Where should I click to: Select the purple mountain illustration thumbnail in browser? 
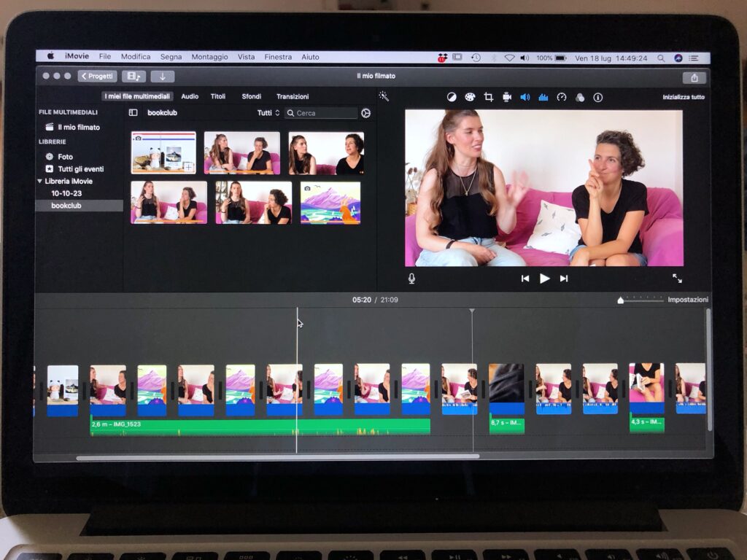330,203
